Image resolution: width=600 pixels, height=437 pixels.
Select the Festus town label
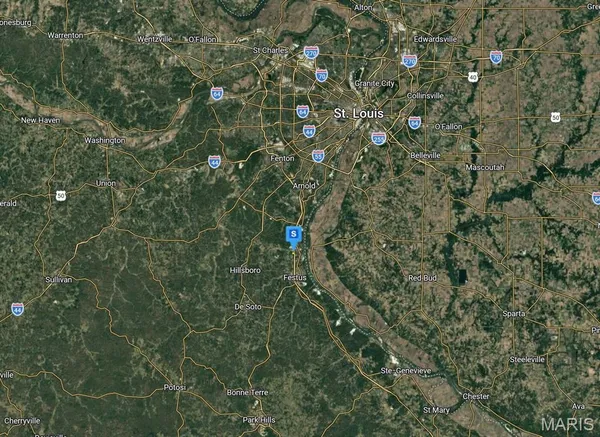[295, 277]
